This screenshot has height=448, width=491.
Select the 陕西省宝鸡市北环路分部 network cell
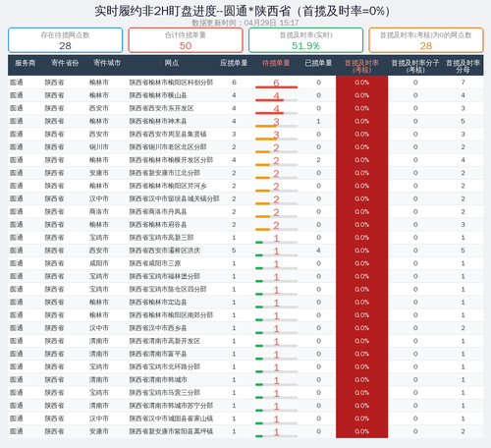click(x=165, y=367)
